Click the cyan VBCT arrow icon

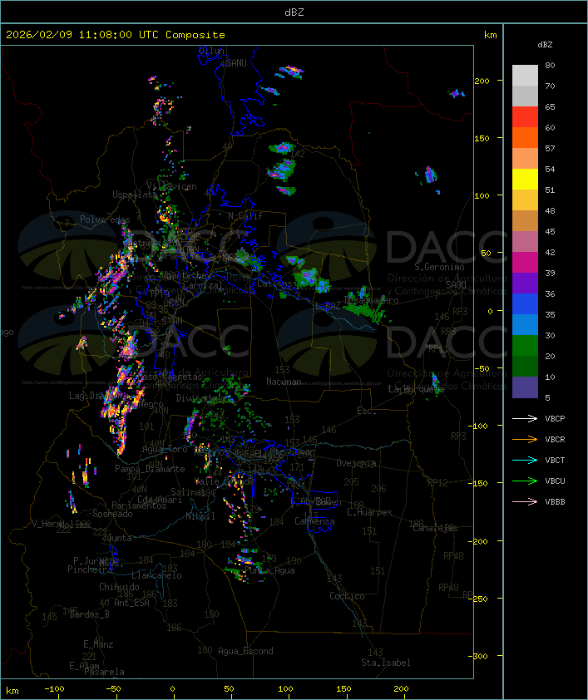(525, 460)
